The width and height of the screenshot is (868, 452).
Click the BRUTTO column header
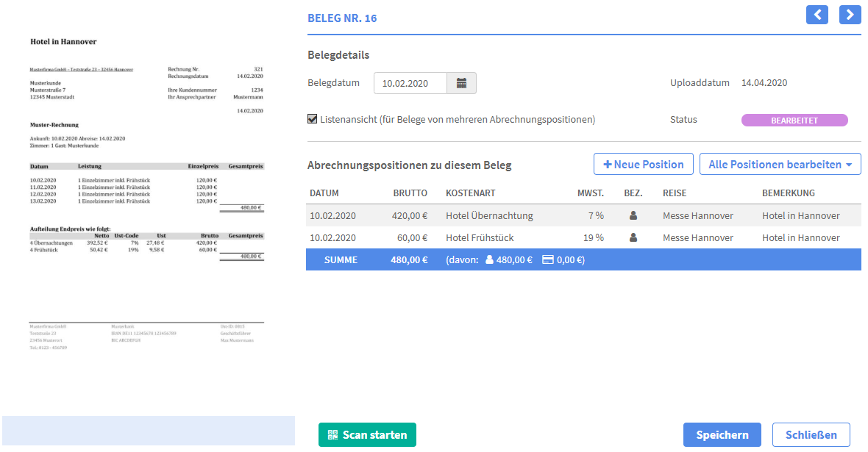410,193
